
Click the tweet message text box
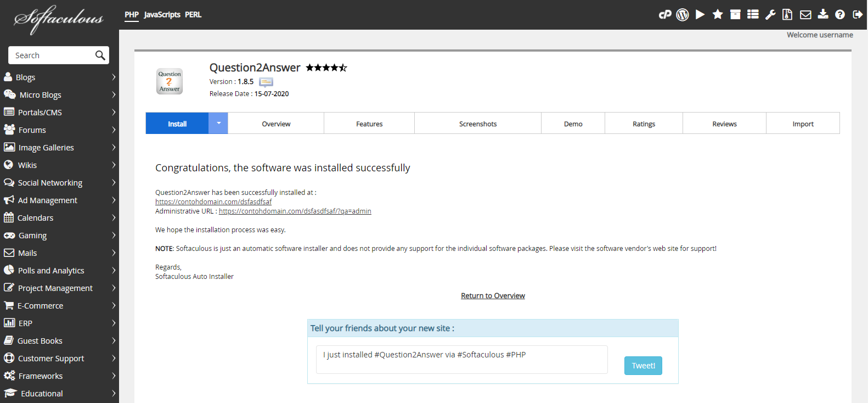[x=461, y=359]
